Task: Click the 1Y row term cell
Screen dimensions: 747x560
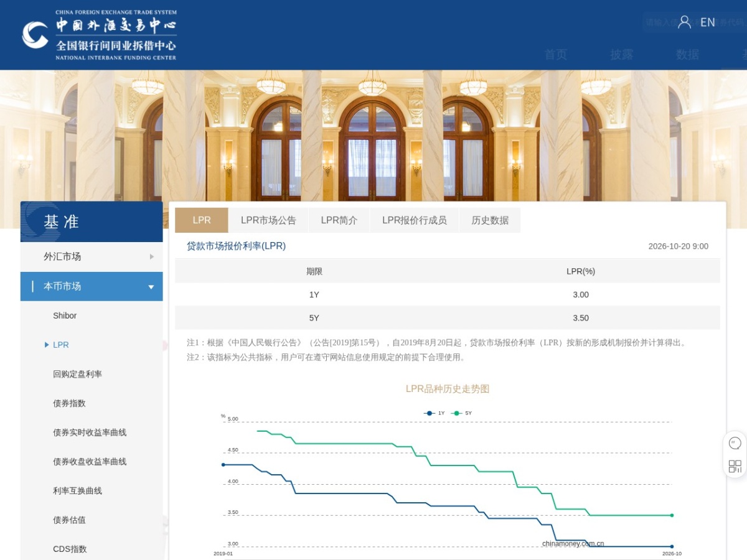Action: point(314,295)
